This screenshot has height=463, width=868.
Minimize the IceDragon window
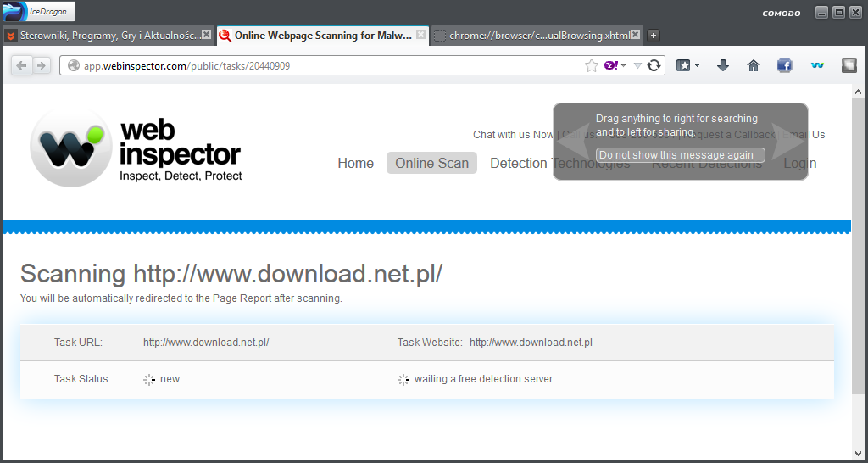(x=822, y=12)
